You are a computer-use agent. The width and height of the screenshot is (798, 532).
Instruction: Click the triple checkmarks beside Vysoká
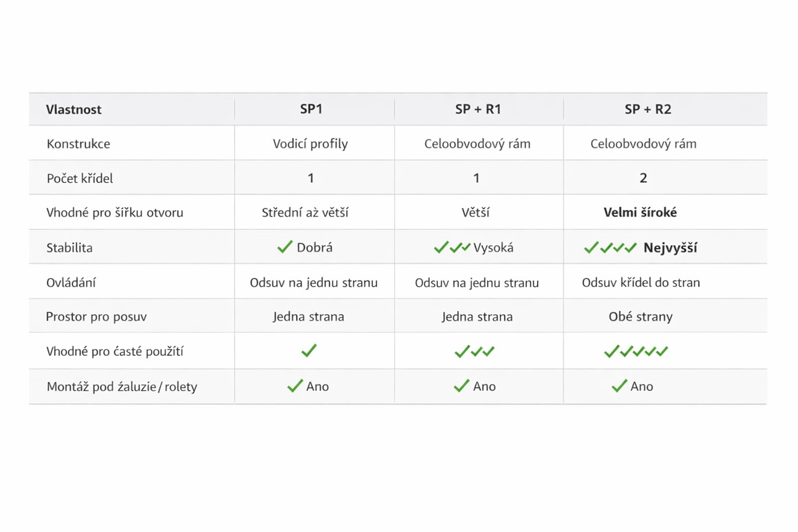click(x=451, y=247)
